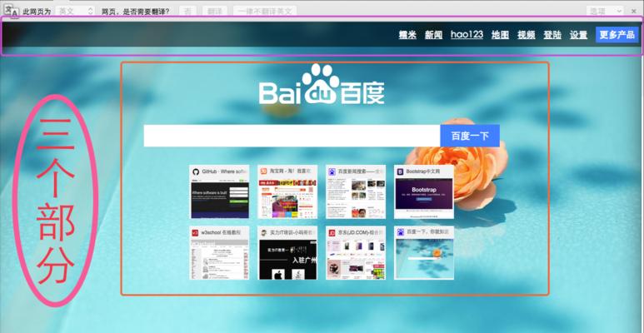Open the 英文 page language dropdown
Image resolution: width=644 pixels, height=333 pixels.
click(x=75, y=12)
